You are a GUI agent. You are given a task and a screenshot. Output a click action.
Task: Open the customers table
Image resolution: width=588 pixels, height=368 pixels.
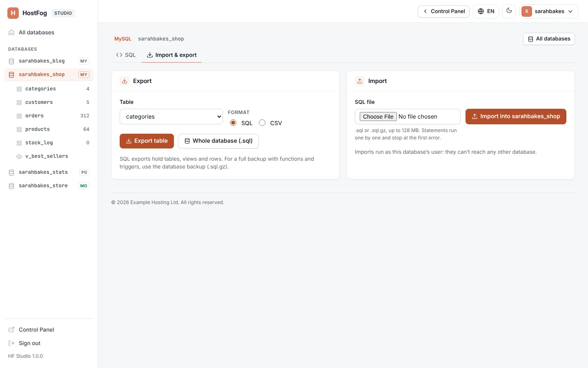[x=53, y=102]
